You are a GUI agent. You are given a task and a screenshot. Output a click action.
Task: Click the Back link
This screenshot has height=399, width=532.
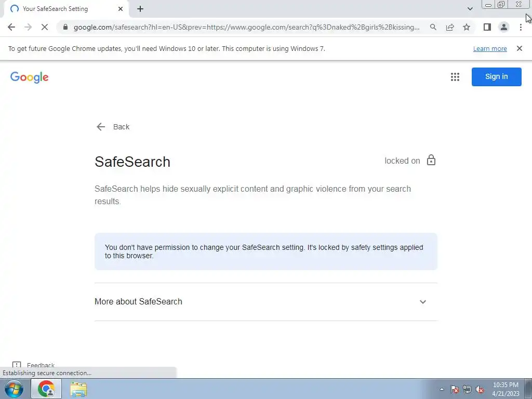(113, 127)
